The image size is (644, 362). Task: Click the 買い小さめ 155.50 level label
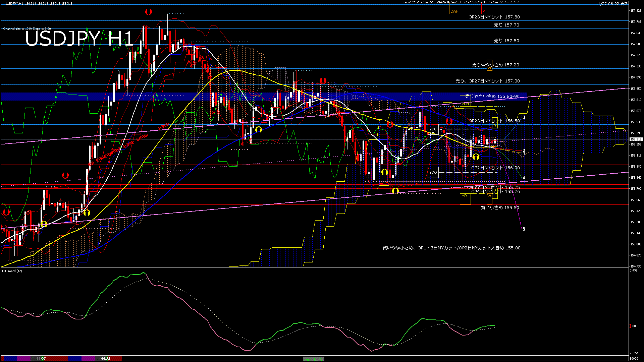[x=500, y=208]
